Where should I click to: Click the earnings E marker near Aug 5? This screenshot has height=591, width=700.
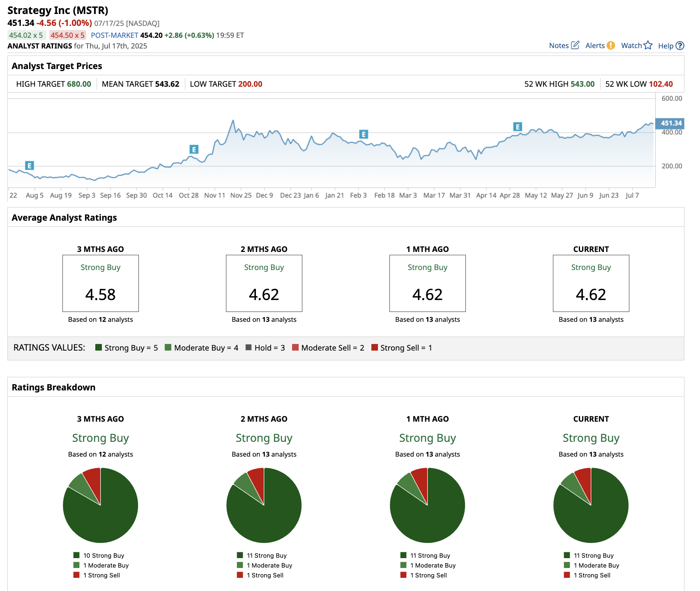point(29,166)
